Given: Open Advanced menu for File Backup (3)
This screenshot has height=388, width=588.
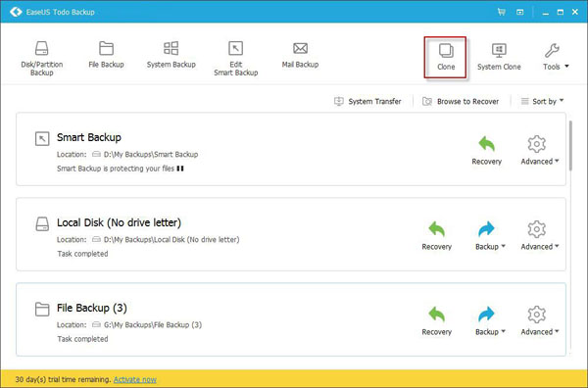Looking at the screenshot, I should pyautogui.click(x=540, y=320).
